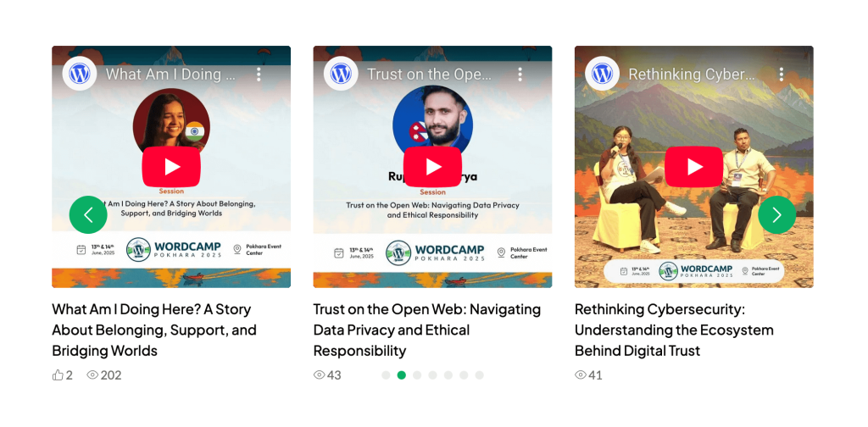Select the third carousel pagination dot

pos(417,375)
